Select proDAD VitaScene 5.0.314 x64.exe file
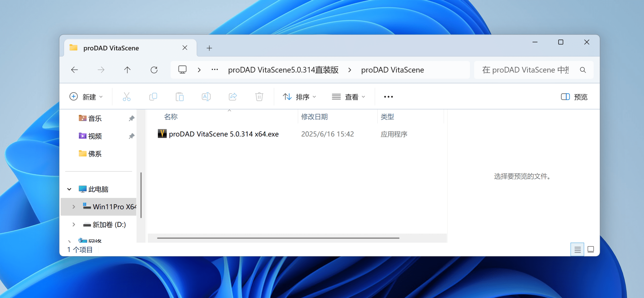This screenshot has width=644, height=298. [x=223, y=134]
